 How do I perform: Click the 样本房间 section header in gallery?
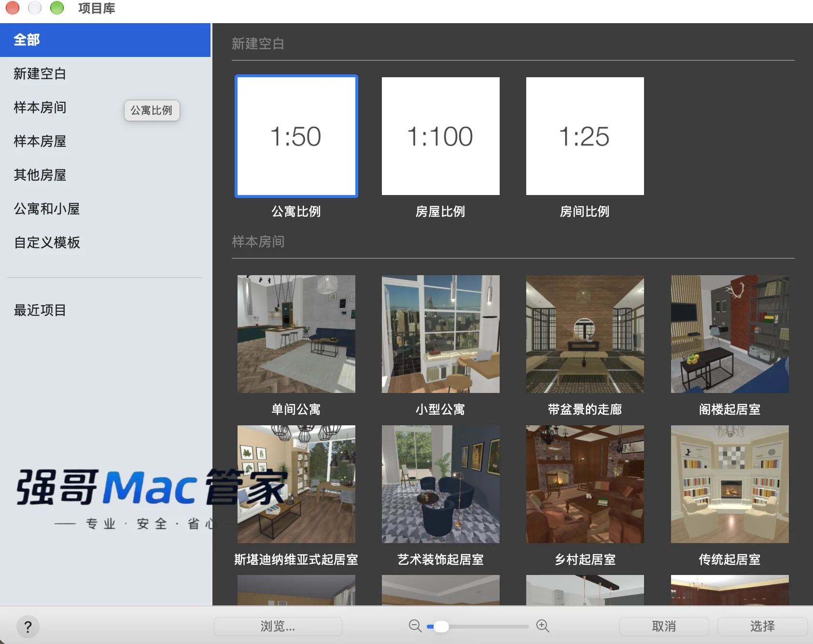click(x=258, y=242)
